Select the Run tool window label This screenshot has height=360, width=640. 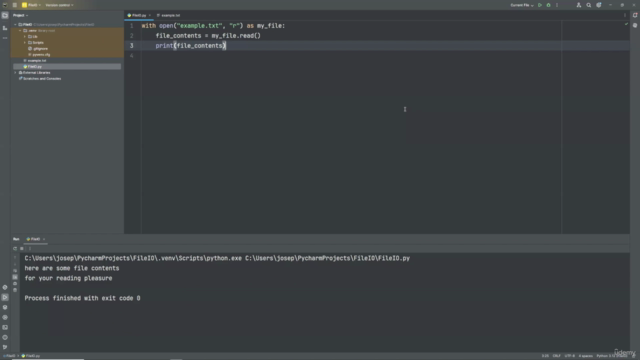click(16, 239)
